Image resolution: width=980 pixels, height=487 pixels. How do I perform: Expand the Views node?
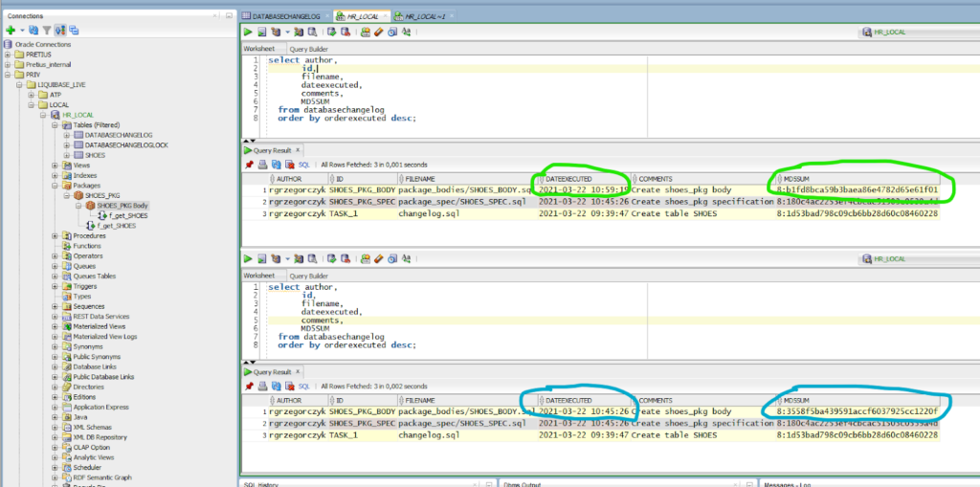[55, 165]
